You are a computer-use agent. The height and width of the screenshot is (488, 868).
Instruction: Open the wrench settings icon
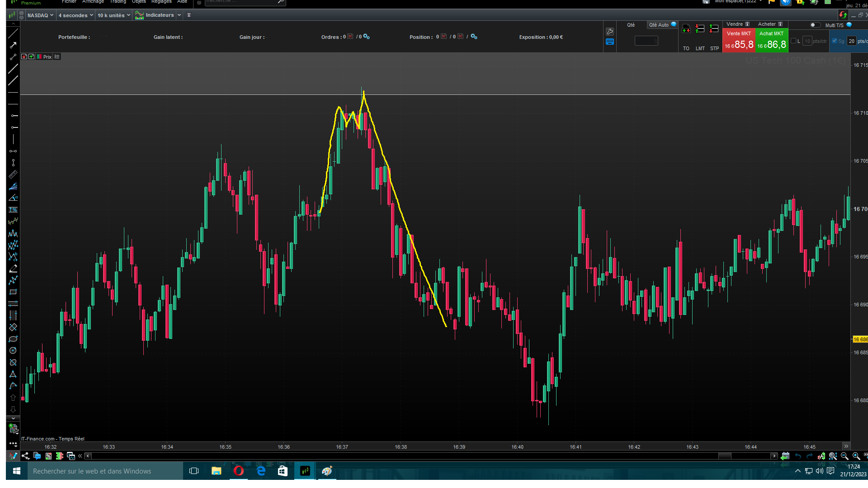pos(610,32)
